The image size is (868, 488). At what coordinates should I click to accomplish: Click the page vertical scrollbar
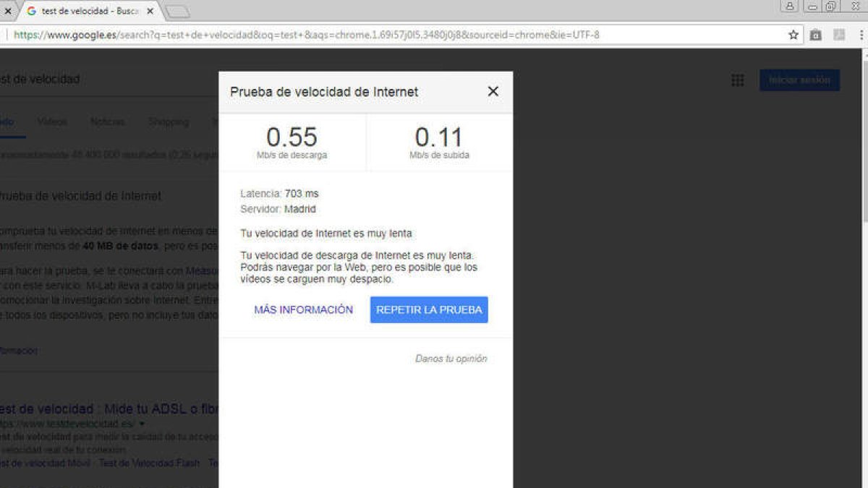click(x=863, y=267)
